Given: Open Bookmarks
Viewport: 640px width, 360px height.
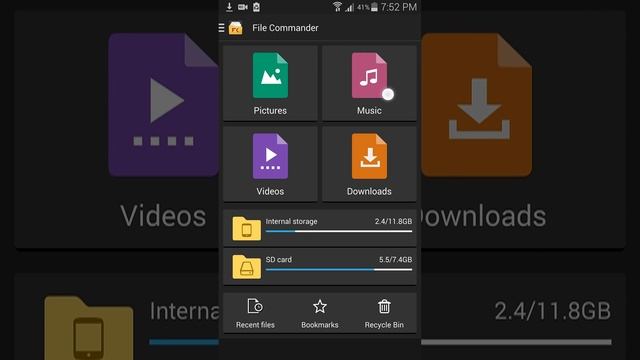Looking at the screenshot, I should (320, 313).
